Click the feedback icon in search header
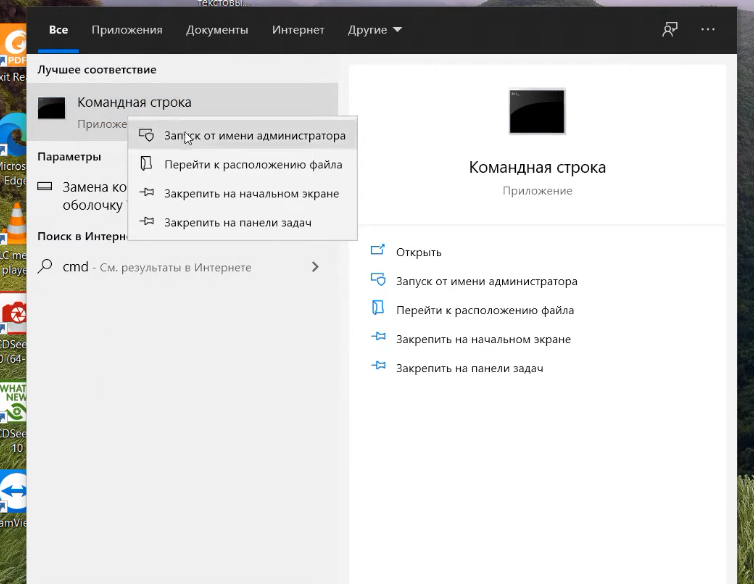The height and width of the screenshot is (584, 754). tap(670, 30)
